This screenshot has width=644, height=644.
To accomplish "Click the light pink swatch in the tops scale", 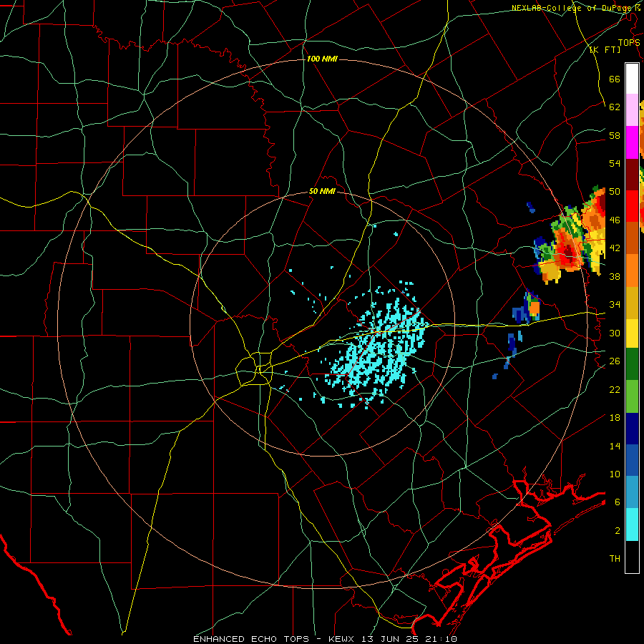I will [632, 109].
